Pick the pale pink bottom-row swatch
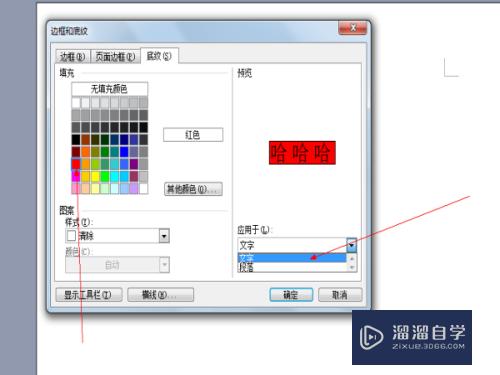 coord(76,188)
